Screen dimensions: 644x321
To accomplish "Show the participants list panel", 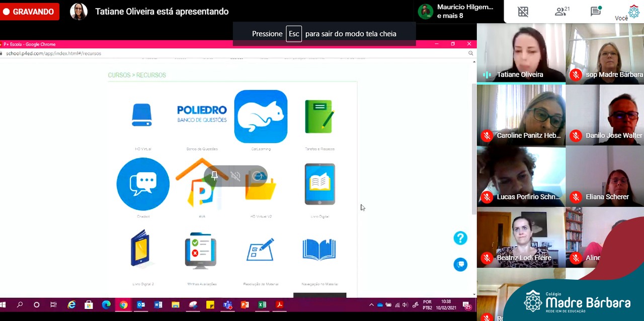I will (561, 12).
